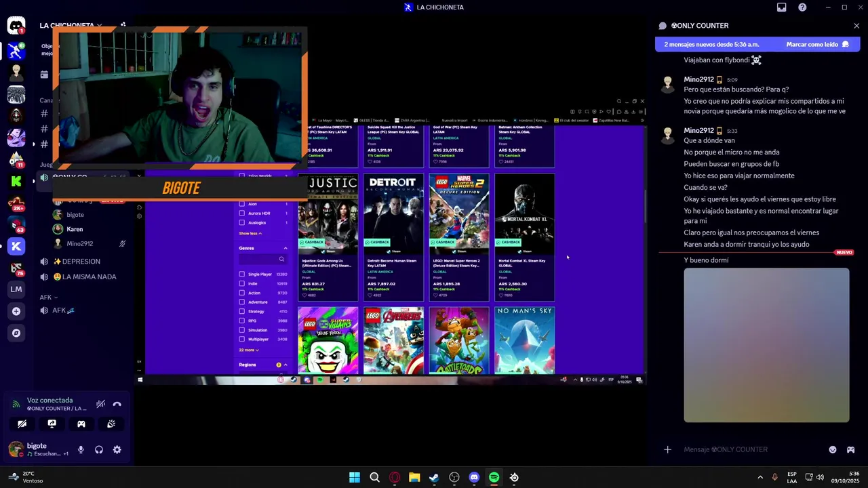Open the blurred image attachment in chat
This screenshot has width=868, height=488.
[766, 345]
